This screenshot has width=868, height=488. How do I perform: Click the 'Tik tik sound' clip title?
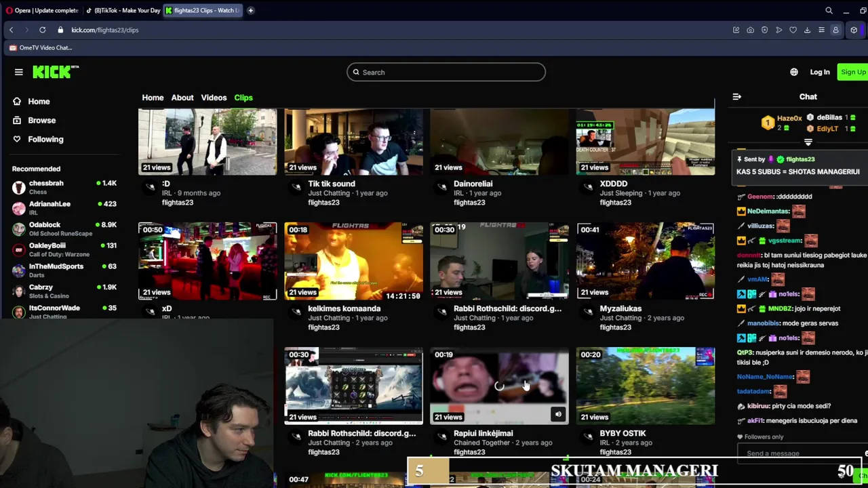click(332, 184)
